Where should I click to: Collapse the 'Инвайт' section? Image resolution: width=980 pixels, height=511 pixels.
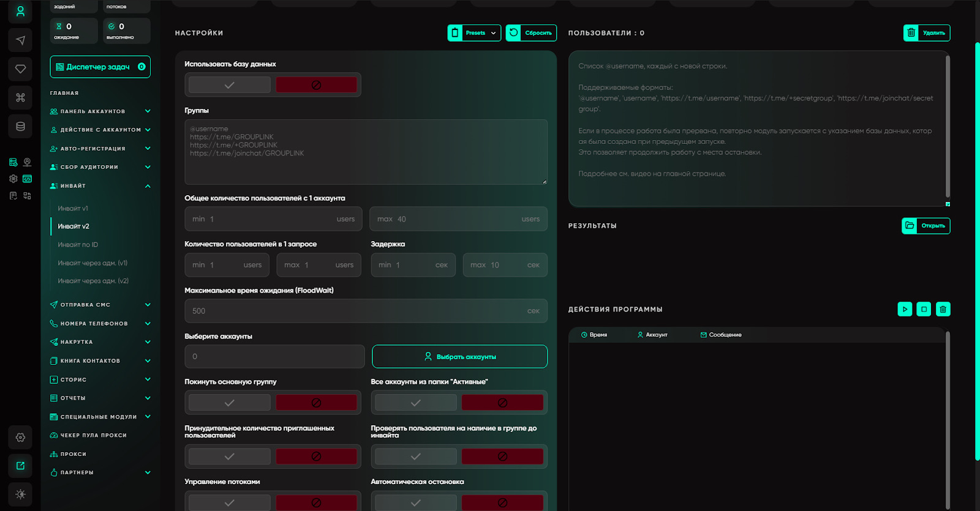(x=100, y=186)
